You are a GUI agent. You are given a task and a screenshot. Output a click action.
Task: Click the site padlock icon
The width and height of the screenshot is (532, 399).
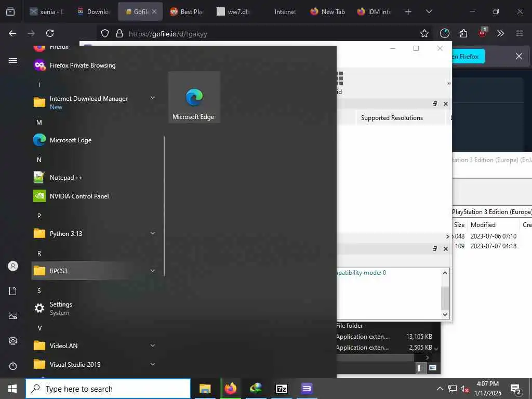click(119, 33)
